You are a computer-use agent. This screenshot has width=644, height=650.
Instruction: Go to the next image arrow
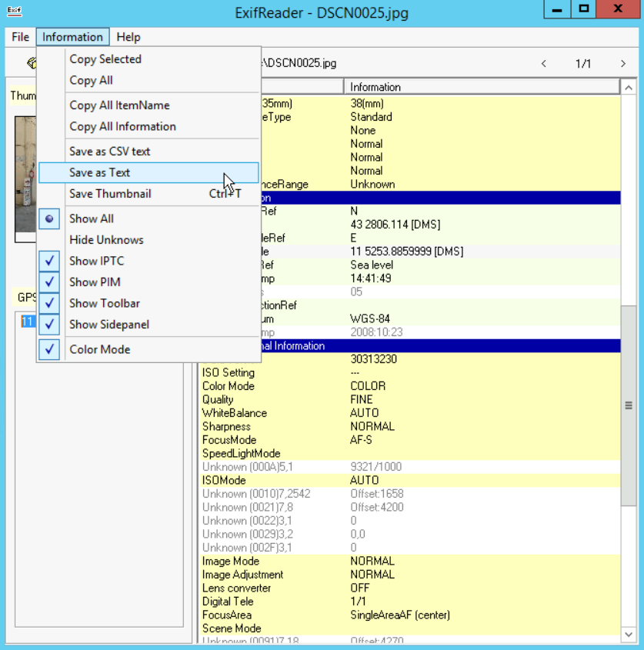[623, 64]
